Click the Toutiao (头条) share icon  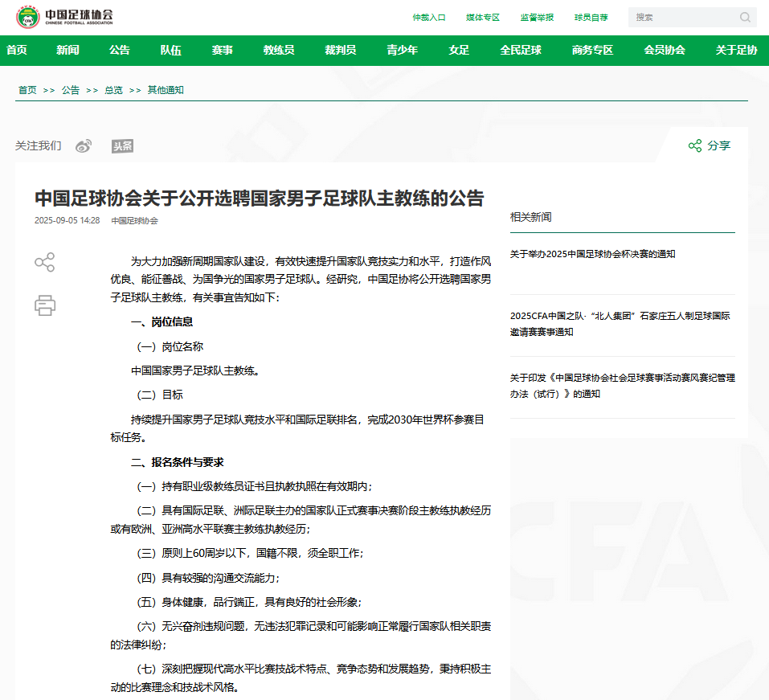pos(123,145)
